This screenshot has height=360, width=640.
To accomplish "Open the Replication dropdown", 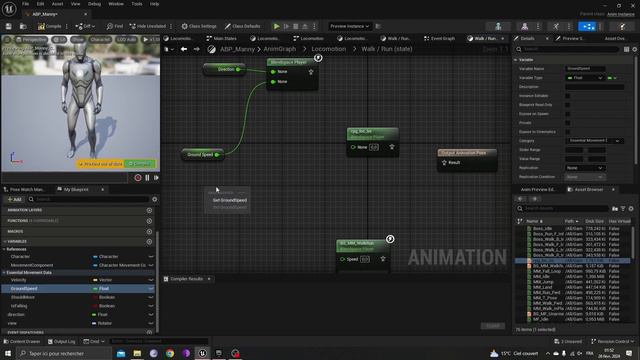I will click(x=584, y=168).
